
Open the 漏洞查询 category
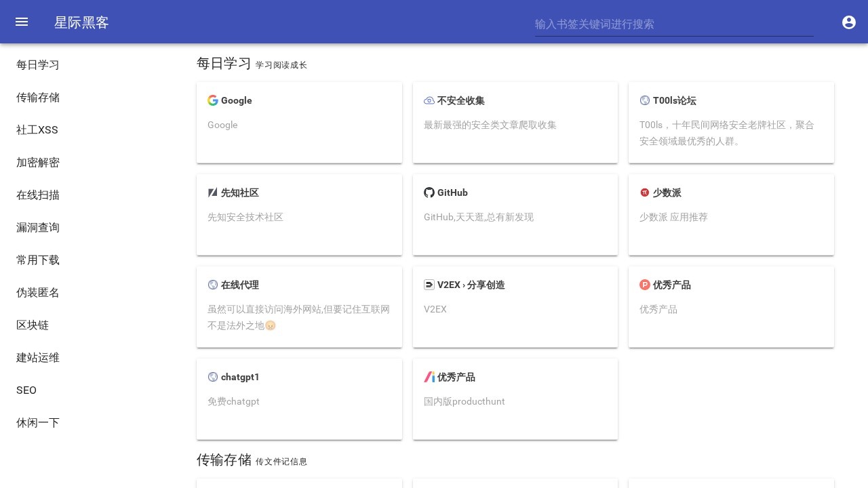coord(38,228)
